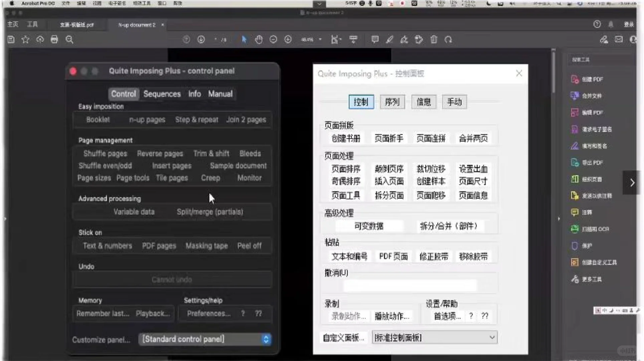Select the 序列 tab in 控制面板
This screenshot has width=644, height=361.
click(392, 102)
